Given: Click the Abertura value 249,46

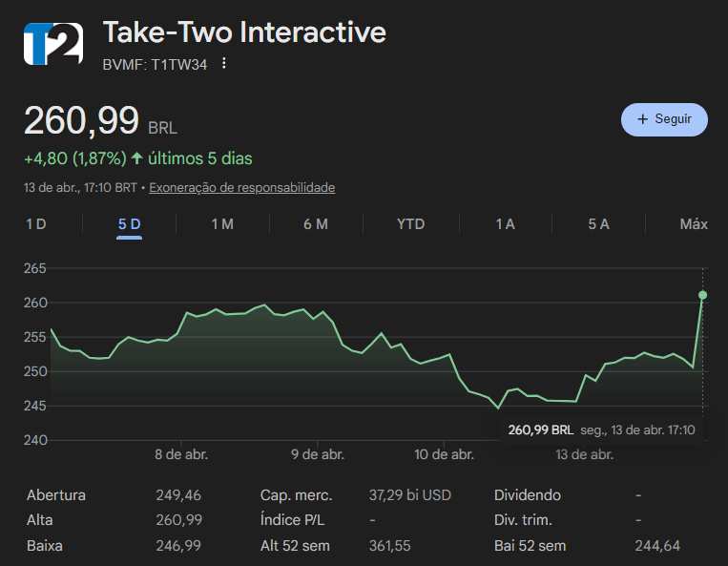Looking at the screenshot, I should coord(178,495).
